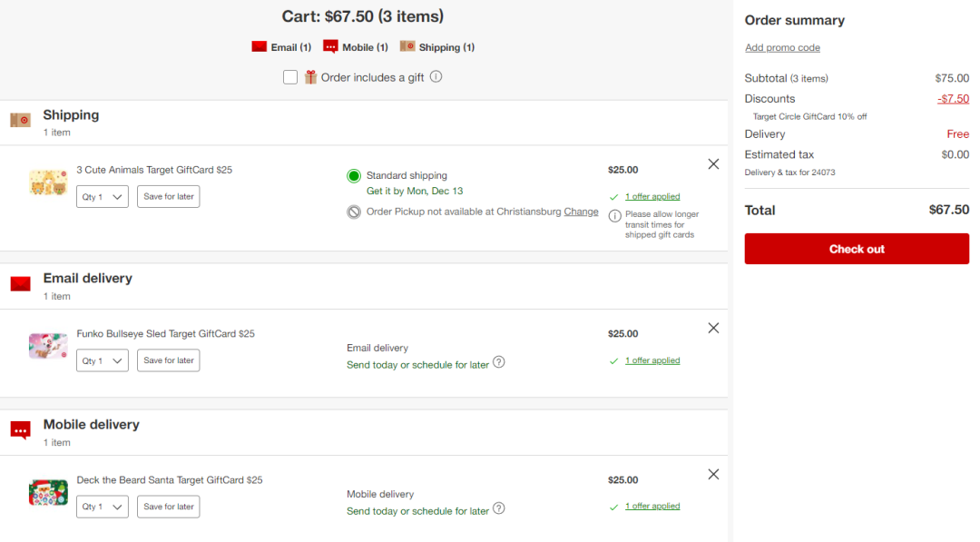
Task: Click Change link for Christiansburg pickup store
Action: click(581, 212)
